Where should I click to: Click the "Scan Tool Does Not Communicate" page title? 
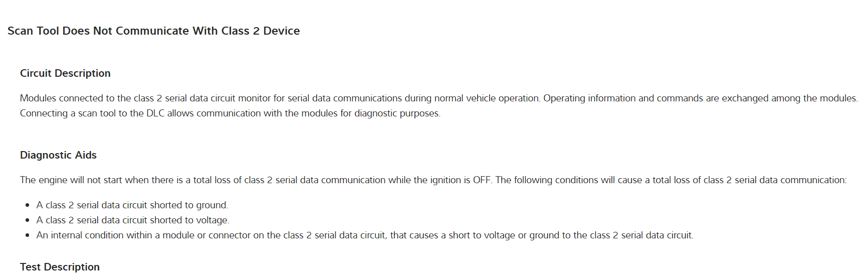(x=153, y=31)
